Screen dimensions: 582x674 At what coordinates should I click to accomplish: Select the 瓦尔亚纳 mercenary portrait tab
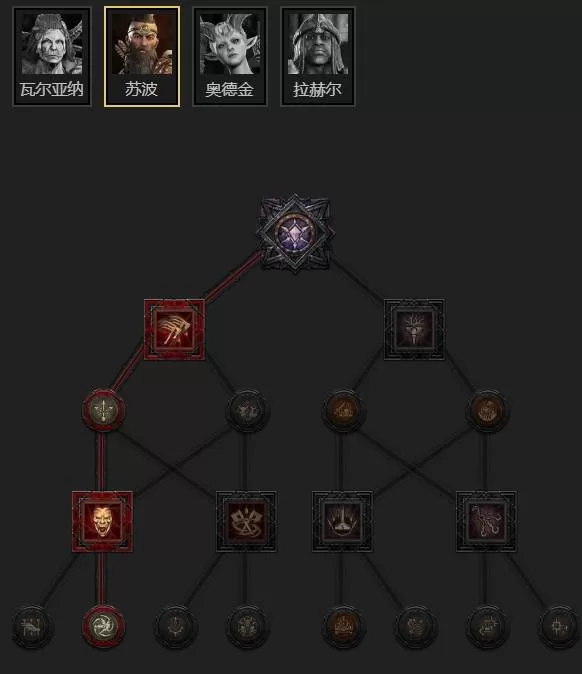point(52,56)
